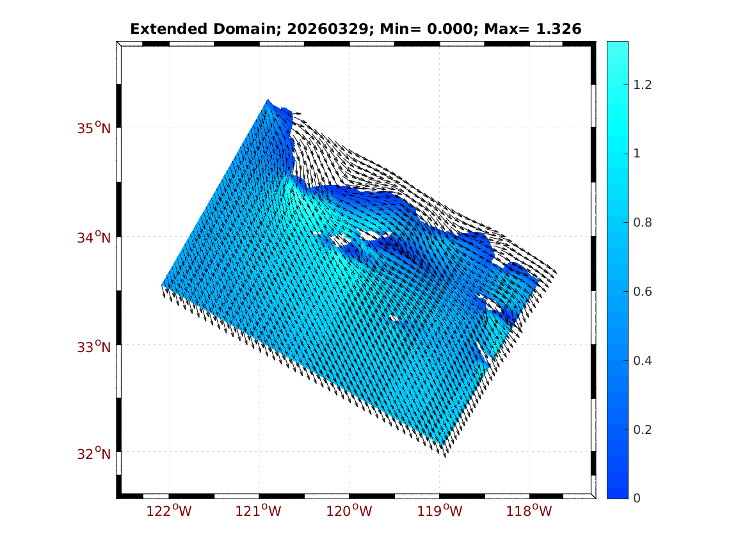Image resolution: width=747 pixels, height=560 pixels.
Task: Click the 118°W longitude label
Action: click(529, 511)
